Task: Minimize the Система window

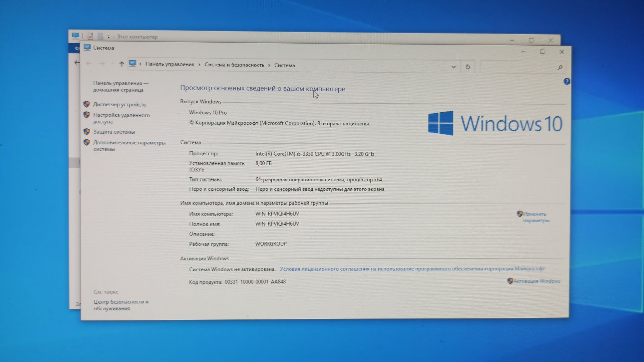Action: point(523,51)
